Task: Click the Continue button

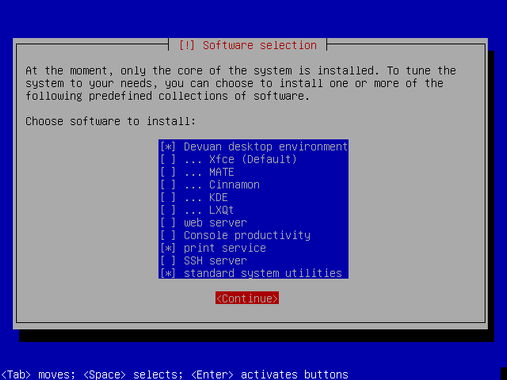Action: [x=247, y=298]
